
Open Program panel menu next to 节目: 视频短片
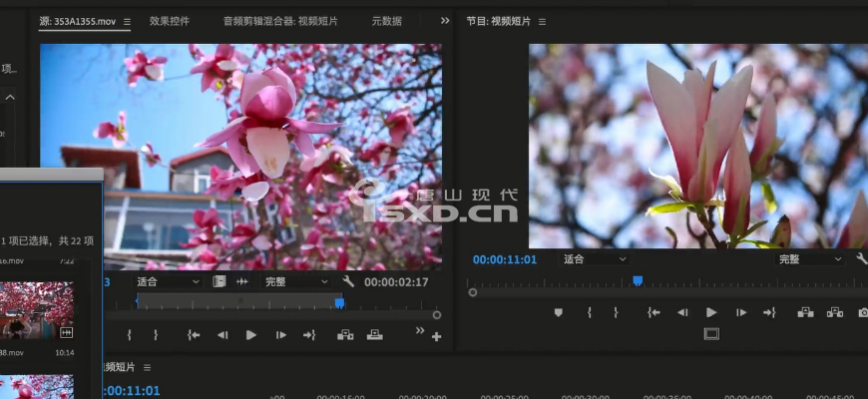[542, 22]
